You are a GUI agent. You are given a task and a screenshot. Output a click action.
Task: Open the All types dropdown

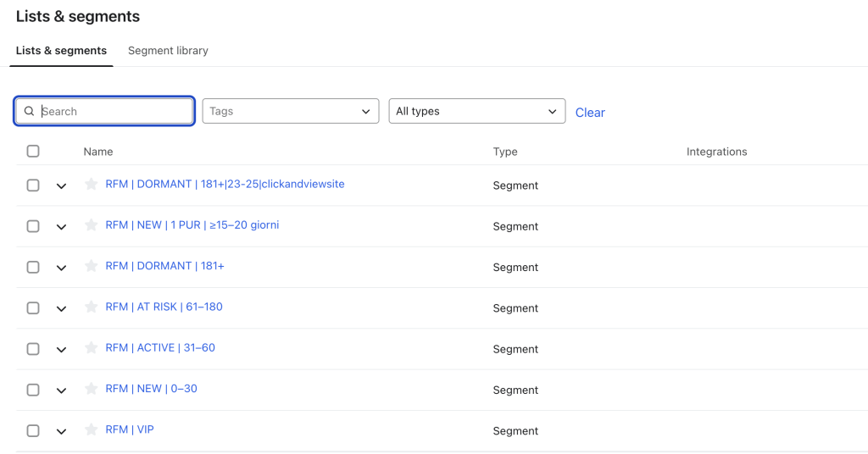(x=477, y=111)
